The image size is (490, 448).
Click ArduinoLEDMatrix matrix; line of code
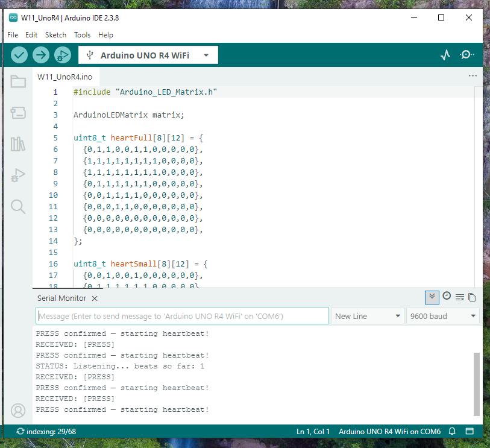tap(129, 115)
